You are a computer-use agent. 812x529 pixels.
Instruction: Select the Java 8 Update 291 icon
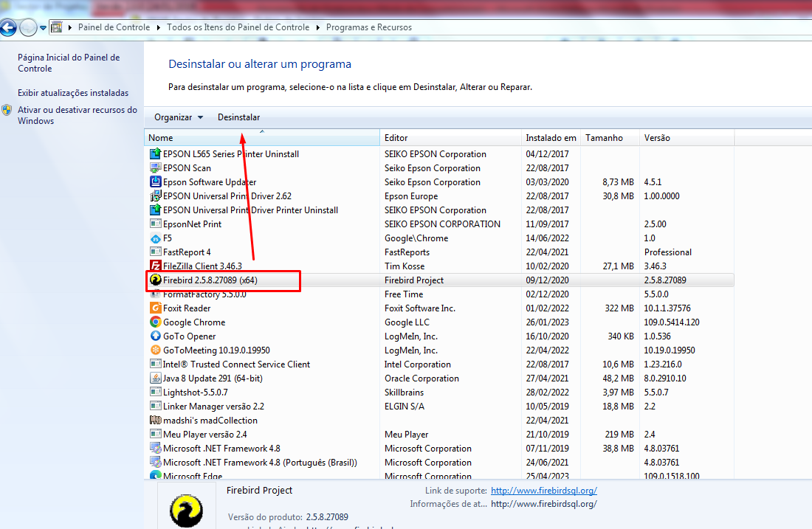pyautogui.click(x=155, y=378)
